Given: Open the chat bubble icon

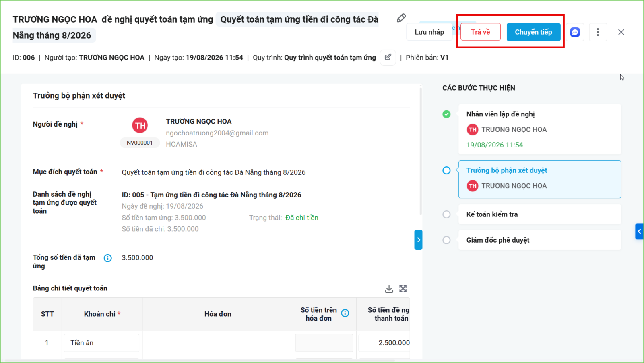Looking at the screenshot, I should click(575, 32).
